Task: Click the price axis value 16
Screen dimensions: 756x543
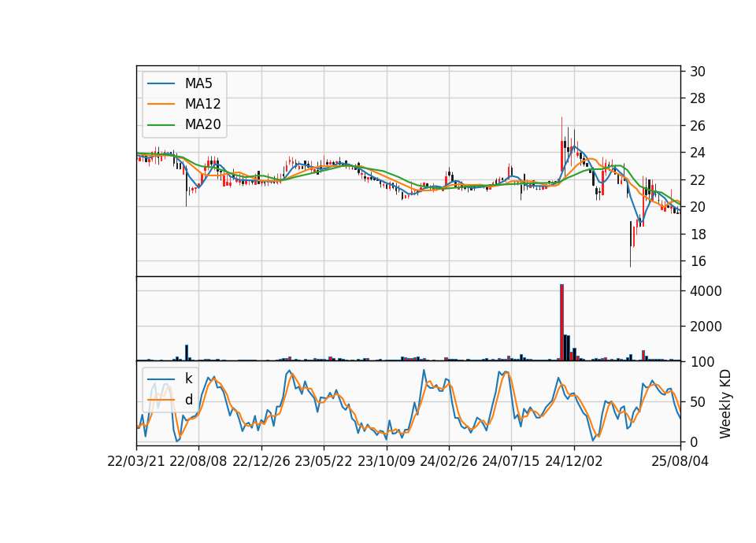Action: tap(697, 261)
